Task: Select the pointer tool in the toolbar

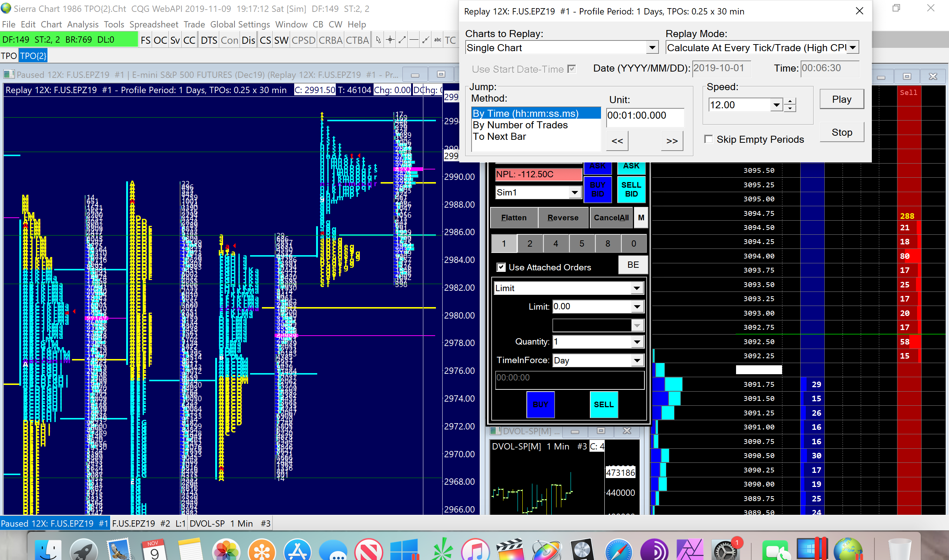Action: coord(378,40)
